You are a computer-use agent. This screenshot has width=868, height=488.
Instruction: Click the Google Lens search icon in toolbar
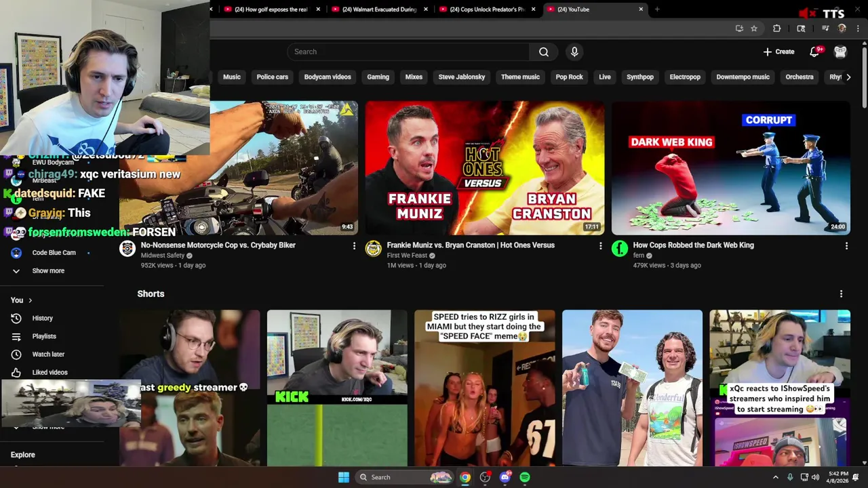pos(801,28)
